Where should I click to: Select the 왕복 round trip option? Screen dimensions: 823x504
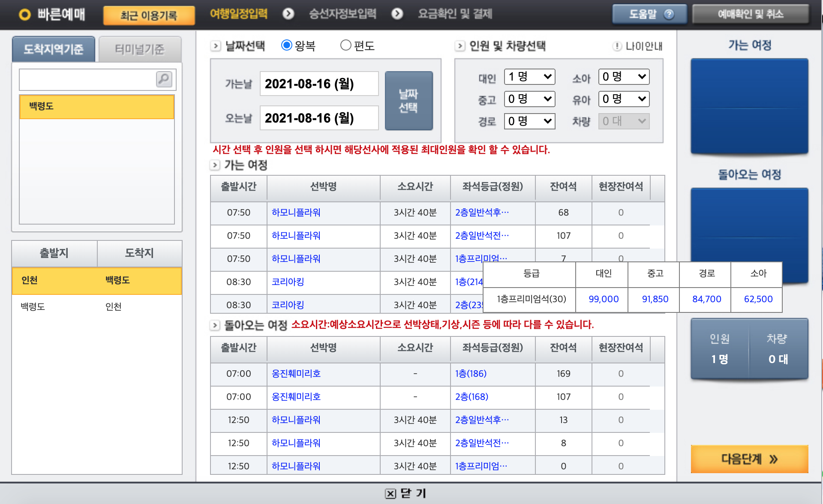coord(286,45)
